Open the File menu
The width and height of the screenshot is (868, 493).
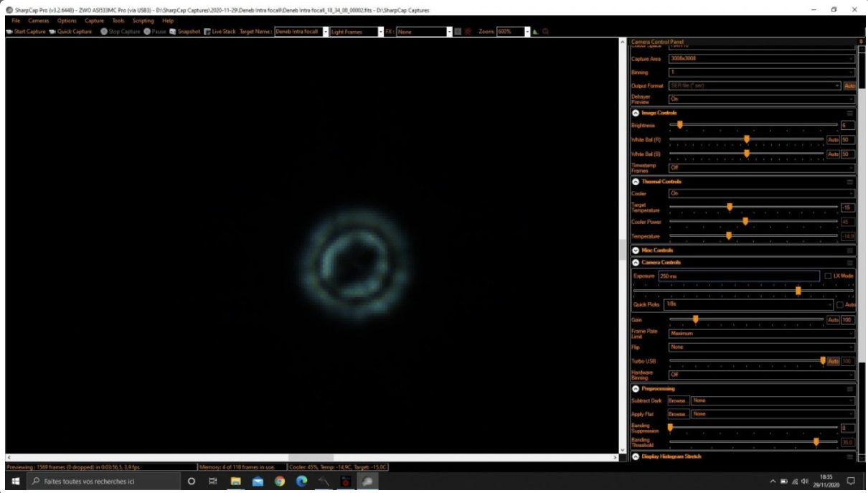coord(16,21)
